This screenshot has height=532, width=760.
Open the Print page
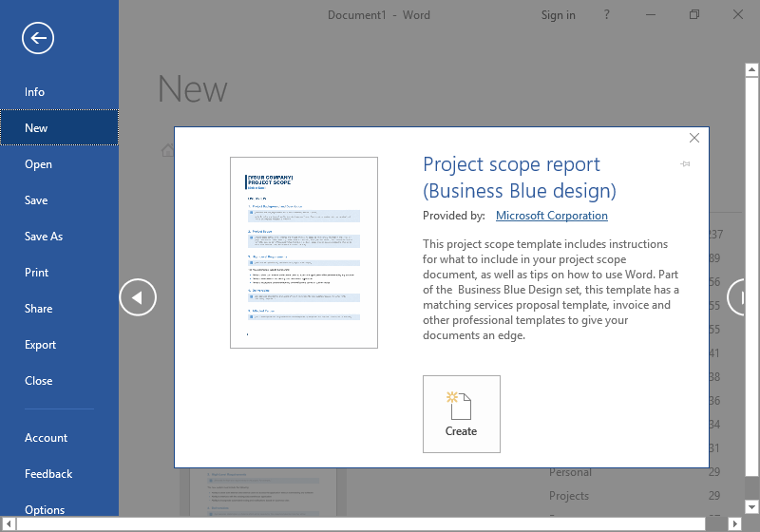(59, 273)
